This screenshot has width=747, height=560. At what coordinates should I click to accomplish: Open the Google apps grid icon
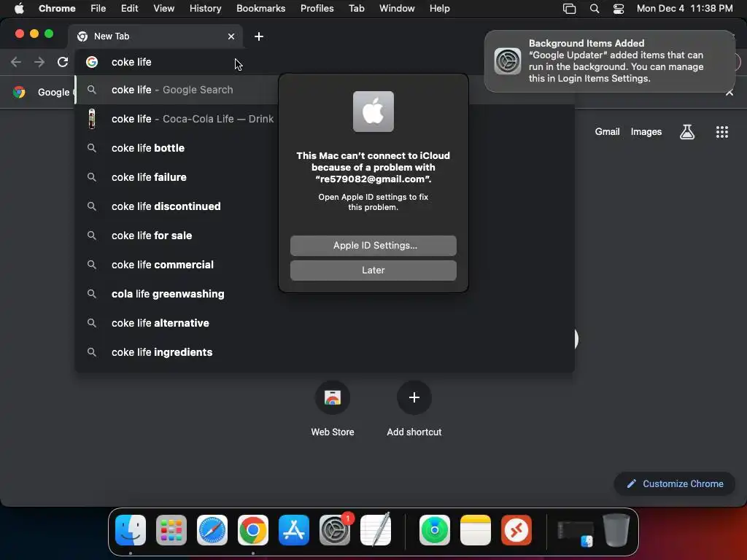(x=721, y=132)
